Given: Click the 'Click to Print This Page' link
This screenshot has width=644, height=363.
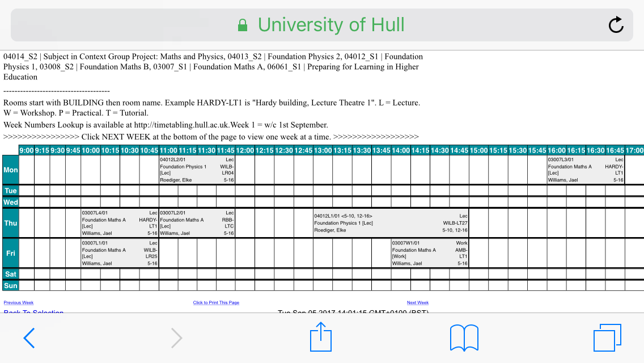Looking at the screenshot, I should pos(216,303).
